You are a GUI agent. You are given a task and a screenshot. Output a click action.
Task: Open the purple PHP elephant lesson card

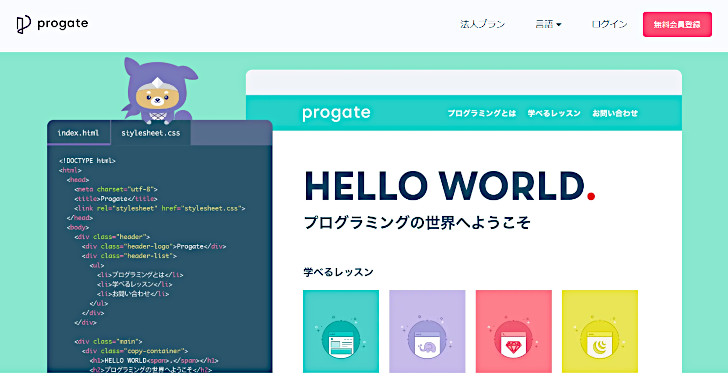point(427,331)
